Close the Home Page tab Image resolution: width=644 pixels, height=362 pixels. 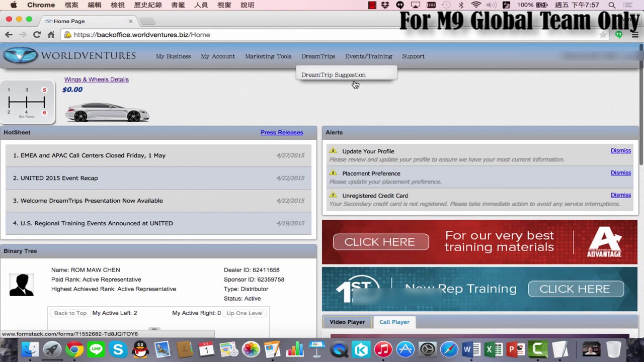[131, 21]
